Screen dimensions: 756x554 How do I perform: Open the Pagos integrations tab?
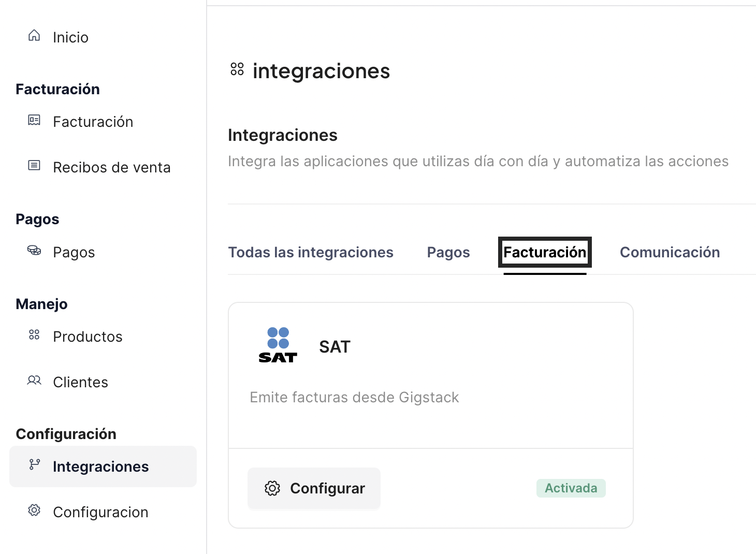pyautogui.click(x=448, y=252)
